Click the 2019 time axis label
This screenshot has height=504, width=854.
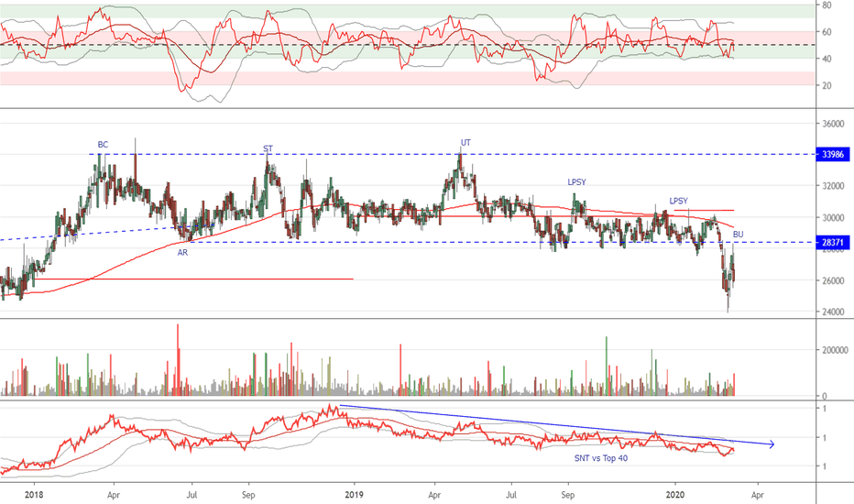pyautogui.click(x=354, y=495)
